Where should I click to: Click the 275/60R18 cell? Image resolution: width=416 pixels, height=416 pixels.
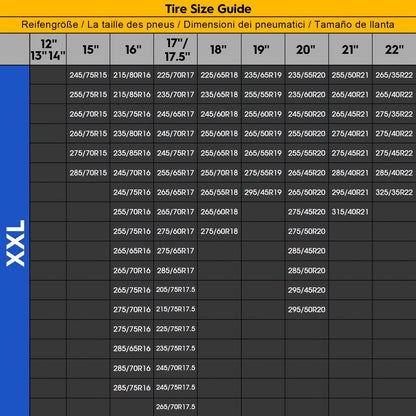(x=219, y=231)
